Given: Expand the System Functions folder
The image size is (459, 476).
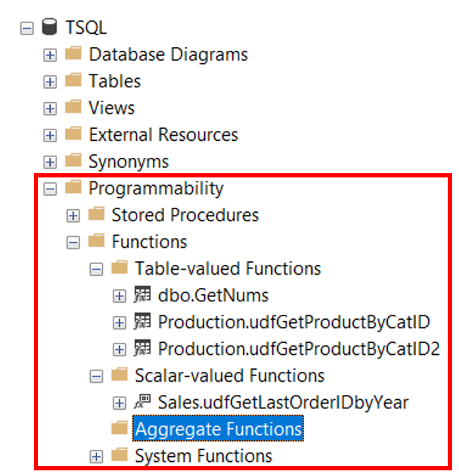Looking at the screenshot, I should pyautogui.click(x=96, y=456).
